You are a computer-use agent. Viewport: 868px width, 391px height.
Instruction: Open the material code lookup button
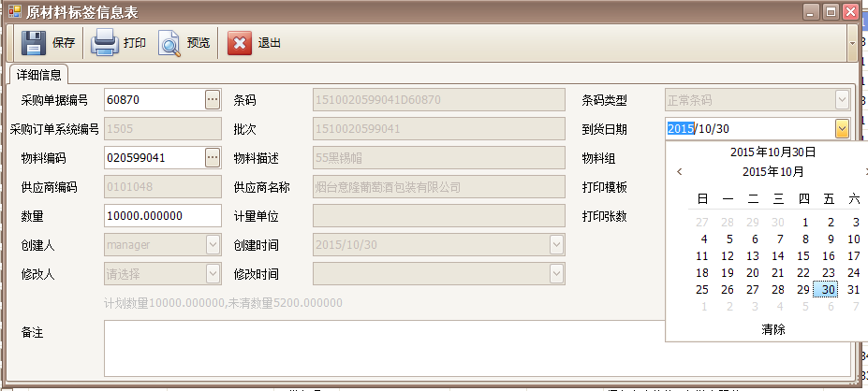click(213, 157)
